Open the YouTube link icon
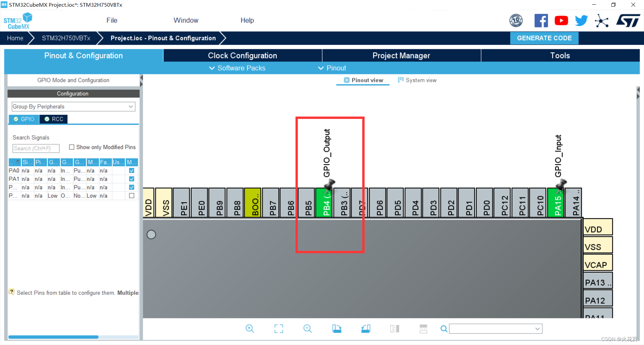The width and height of the screenshot is (644, 345). [x=561, y=21]
